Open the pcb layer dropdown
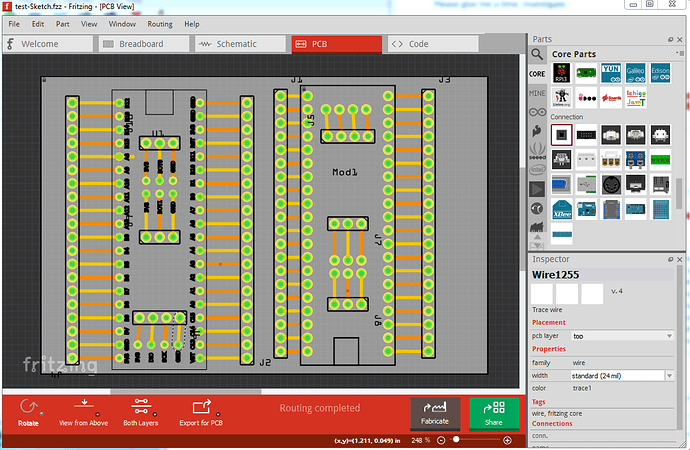 pos(622,336)
